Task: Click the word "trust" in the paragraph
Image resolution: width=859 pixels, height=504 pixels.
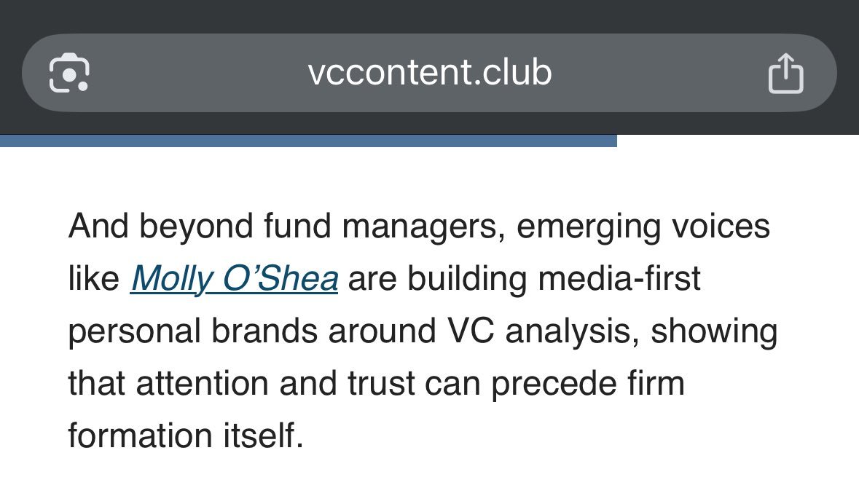Action: pos(381,384)
